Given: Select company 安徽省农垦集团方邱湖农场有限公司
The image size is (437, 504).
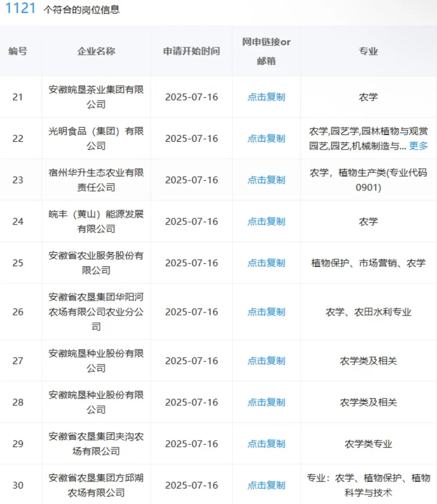Looking at the screenshot, I should (x=96, y=485).
